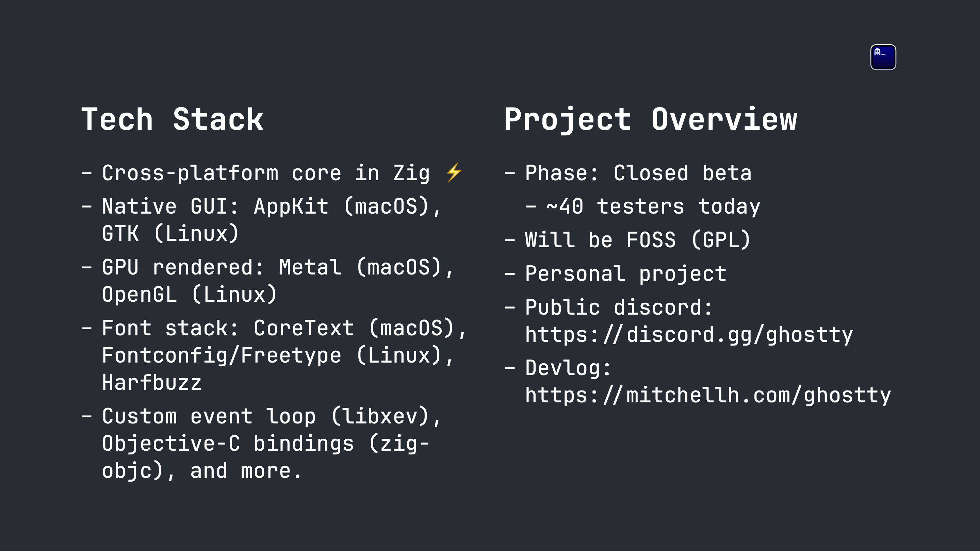Select the Tech Stack heading
The width and height of the screenshot is (980, 551).
point(172,119)
